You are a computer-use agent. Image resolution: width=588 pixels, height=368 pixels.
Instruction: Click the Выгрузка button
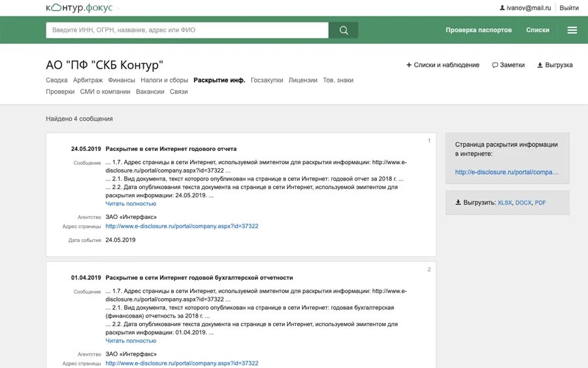559,65
